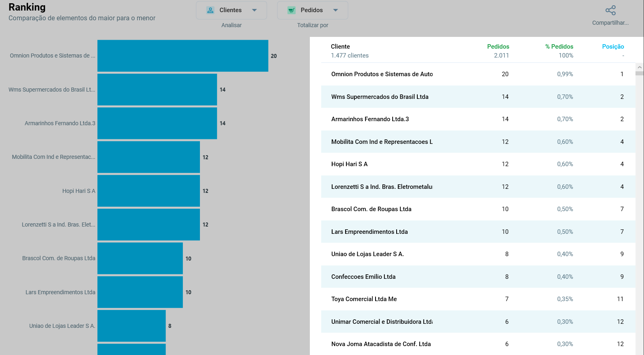Select Mobilita Com Ind e Representacoes row
644x355 pixels.
(478, 142)
